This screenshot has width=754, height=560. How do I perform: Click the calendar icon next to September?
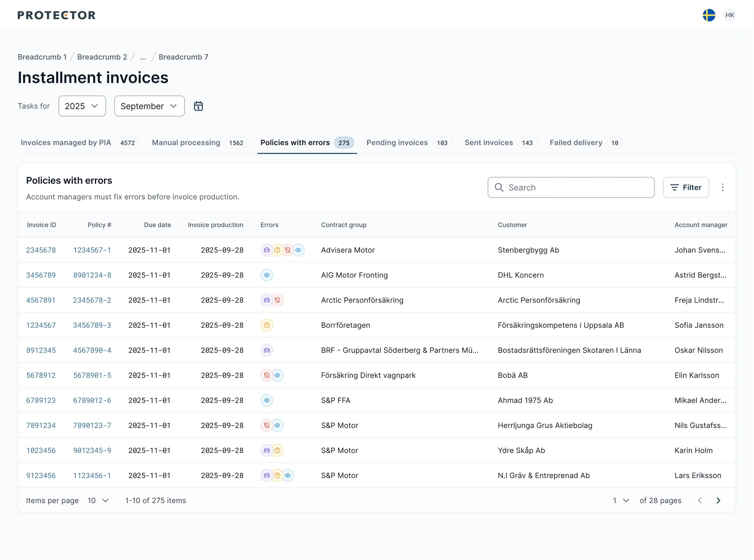[198, 106]
